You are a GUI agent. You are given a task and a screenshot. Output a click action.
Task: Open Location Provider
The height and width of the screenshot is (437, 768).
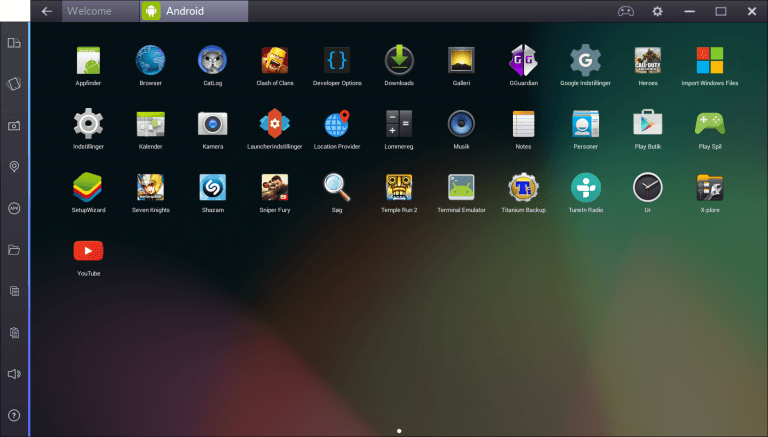(x=337, y=123)
